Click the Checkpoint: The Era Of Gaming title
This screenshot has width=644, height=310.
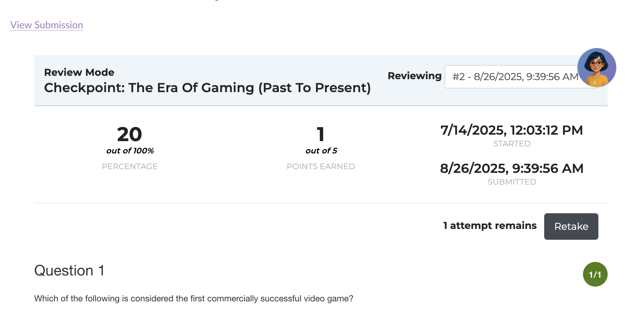pyautogui.click(x=207, y=88)
